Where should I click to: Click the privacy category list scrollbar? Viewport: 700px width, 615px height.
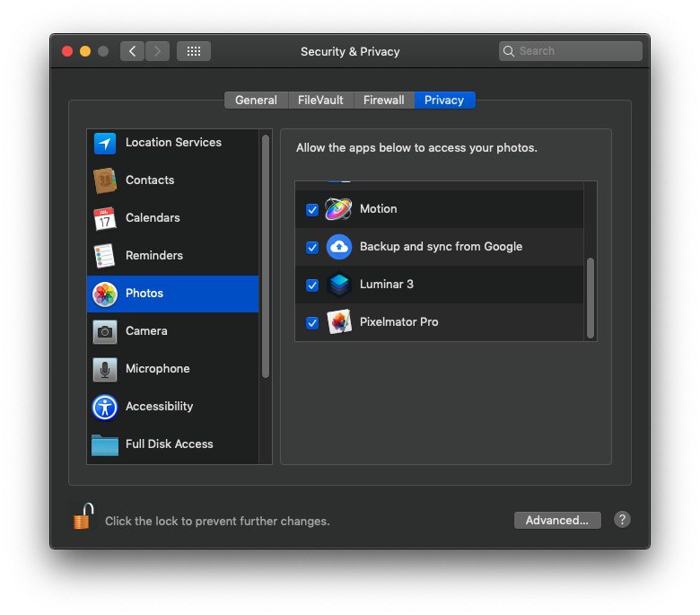(x=265, y=257)
